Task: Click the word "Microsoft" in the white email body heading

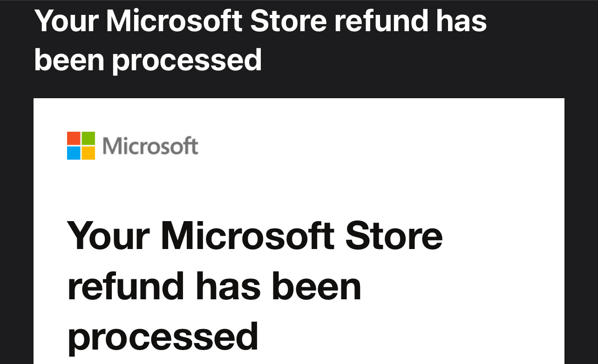Action: click(248, 235)
